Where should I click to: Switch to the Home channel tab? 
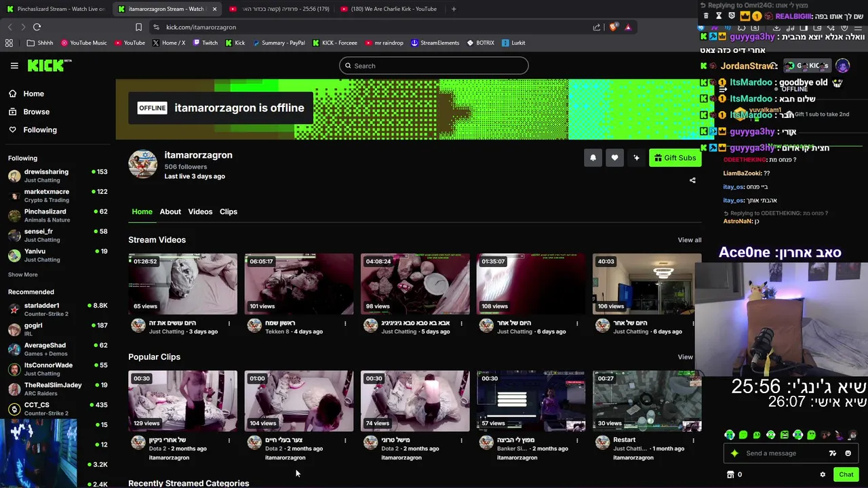pyautogui.click(x=142, y=211)
